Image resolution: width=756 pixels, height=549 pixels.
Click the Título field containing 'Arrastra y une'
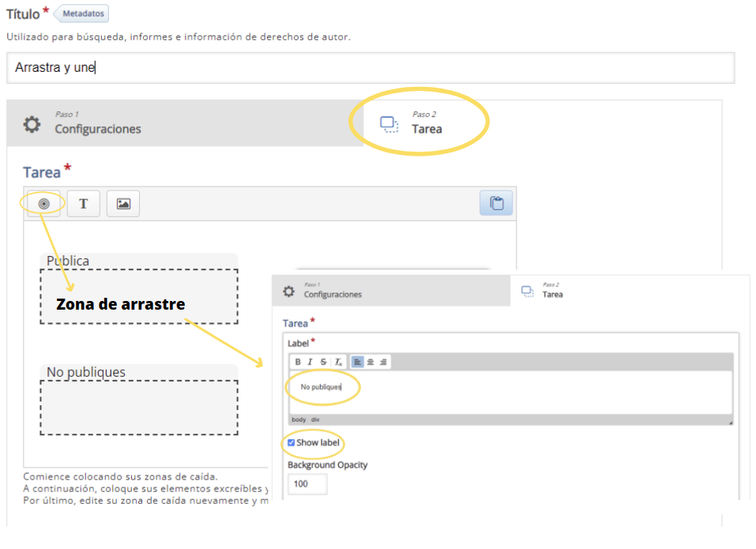pos(370,67)
